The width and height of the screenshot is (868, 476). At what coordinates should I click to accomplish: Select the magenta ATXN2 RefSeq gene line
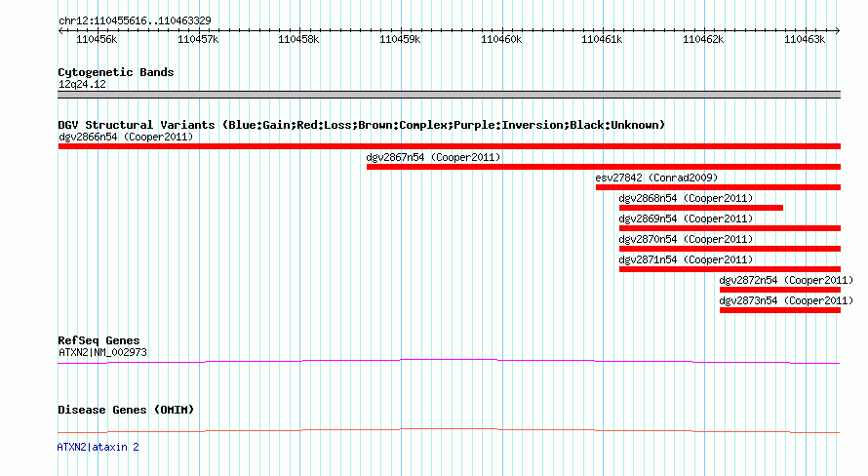pyautogui.click(x=449, y=362)
